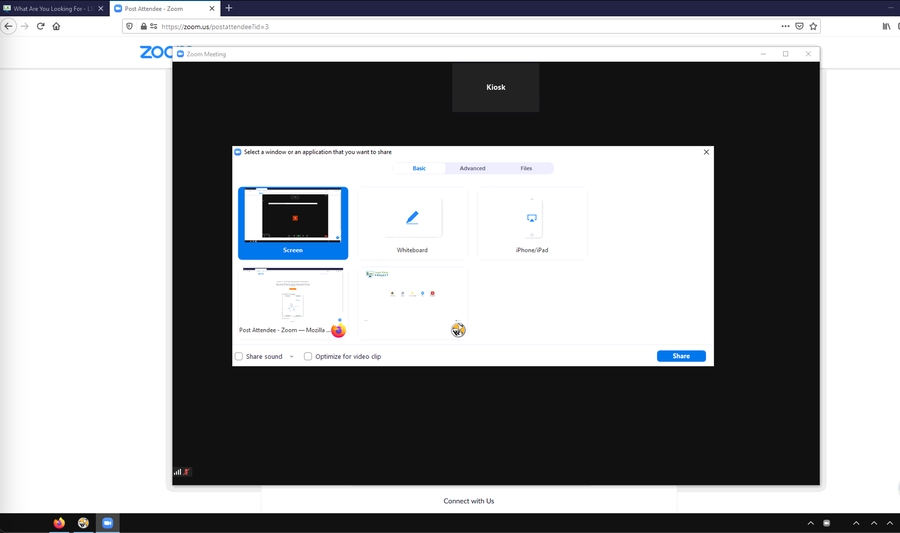Viewport: 900px width, 533px height.
Task: Select the Screen thumbnail to share
Action: (293, 223)
